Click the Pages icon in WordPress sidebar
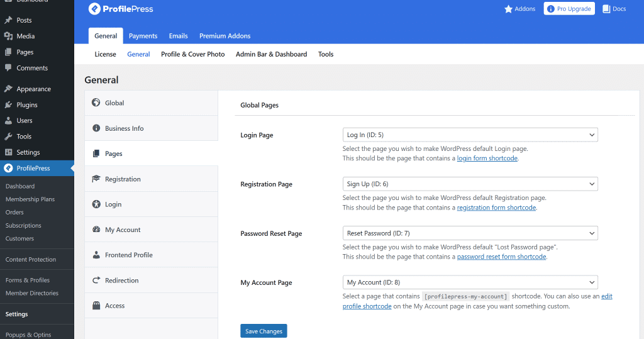The image size is (644, 339). [8, 52]
